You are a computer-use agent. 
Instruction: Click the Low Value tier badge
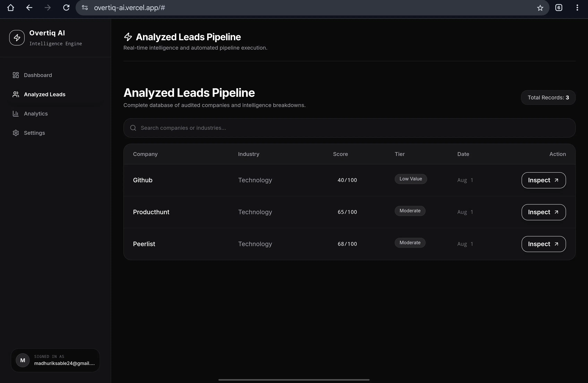(x=411, y=179)
